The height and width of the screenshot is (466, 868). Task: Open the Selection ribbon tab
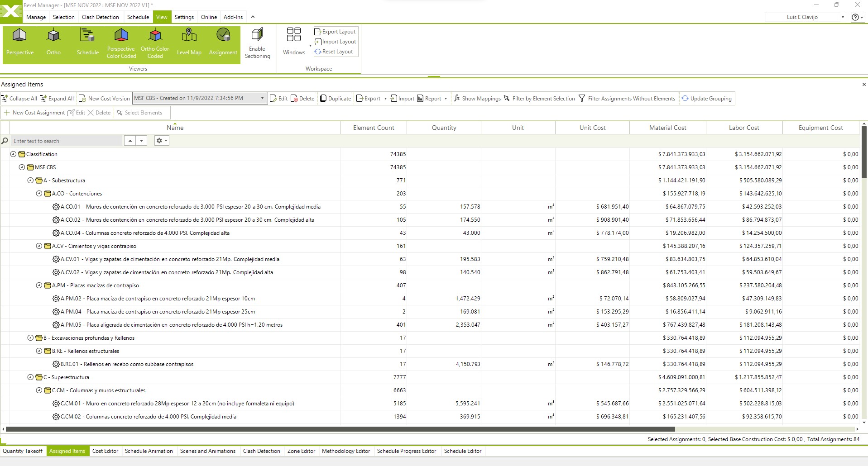(x=64, y=17)
